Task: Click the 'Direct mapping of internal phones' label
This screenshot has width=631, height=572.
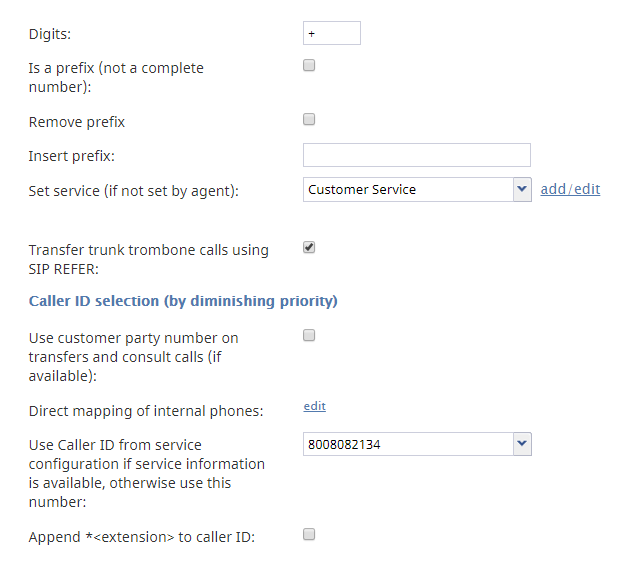Action: [146, 411]
